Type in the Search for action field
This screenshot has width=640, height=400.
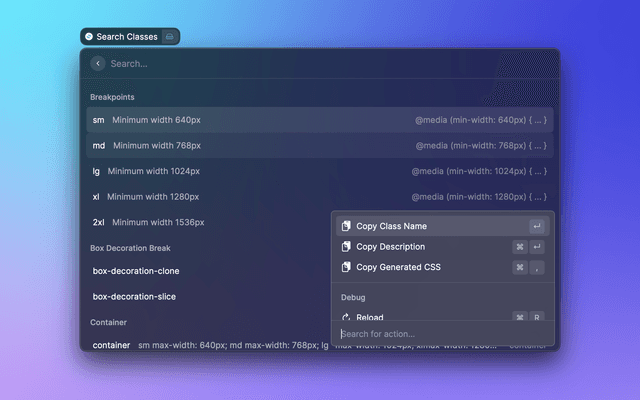coord(440,334)
